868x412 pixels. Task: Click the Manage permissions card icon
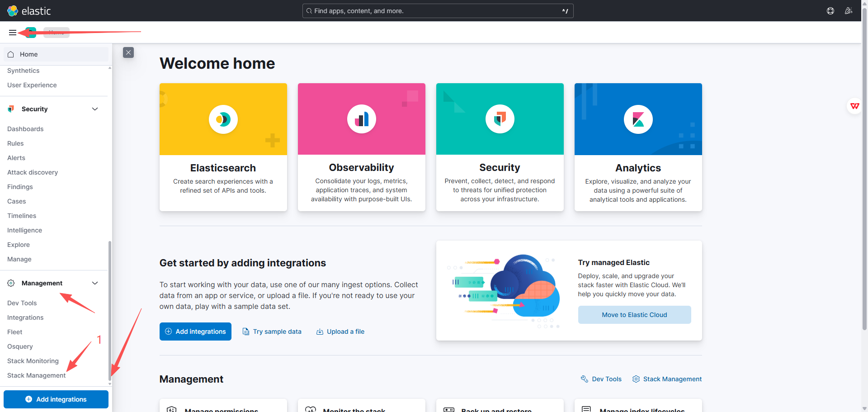pyautogui.click(x=172, y=409)
